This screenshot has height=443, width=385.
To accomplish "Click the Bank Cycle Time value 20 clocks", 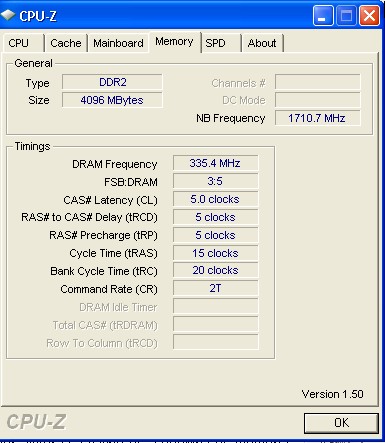I will 215,270.
